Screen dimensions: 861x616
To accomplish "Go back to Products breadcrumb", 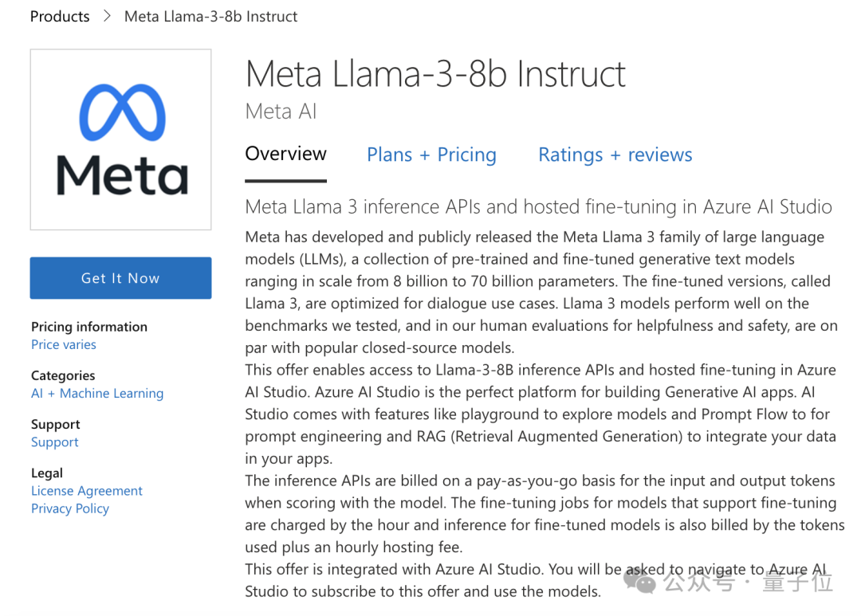I will [60, 17].
